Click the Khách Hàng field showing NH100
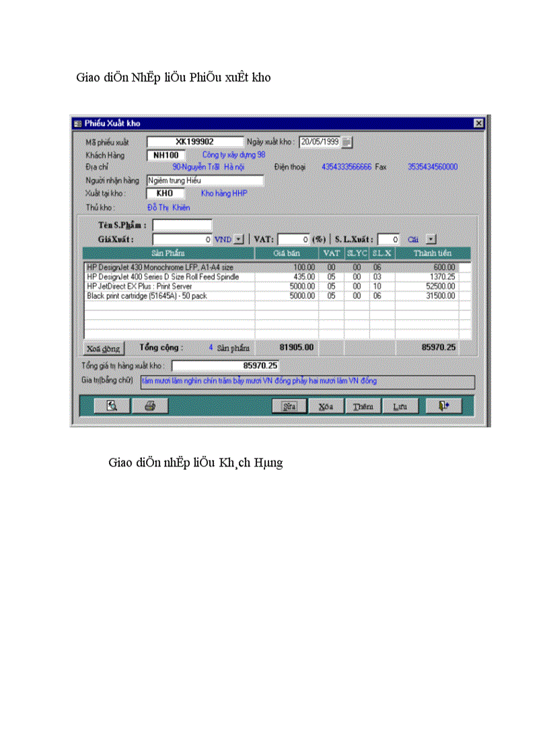The image size is (549, 756). click(168, 155)
